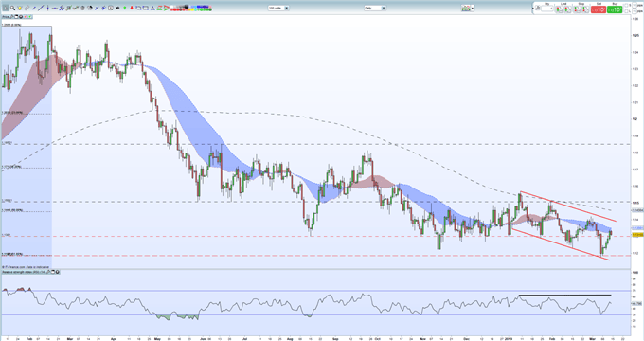Expand the chart style dropdown arrow
This screenshot has width=644, height=341.
click(x=473, y=8)
